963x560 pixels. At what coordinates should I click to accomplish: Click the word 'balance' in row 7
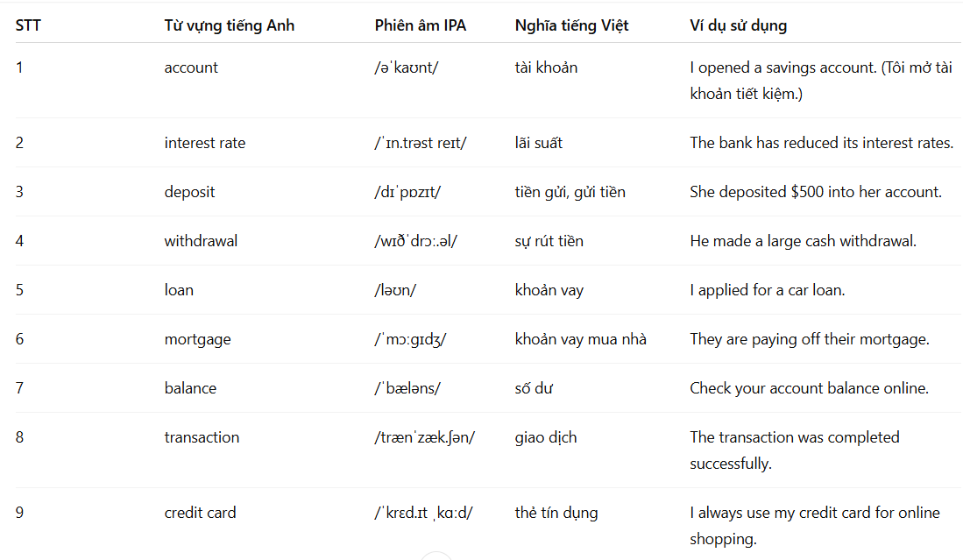tap(190, 388)
